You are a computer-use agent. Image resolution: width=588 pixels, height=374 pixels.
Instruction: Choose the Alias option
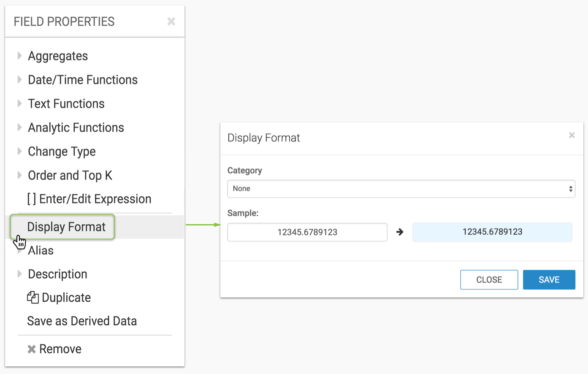click(x=41, y=250)
